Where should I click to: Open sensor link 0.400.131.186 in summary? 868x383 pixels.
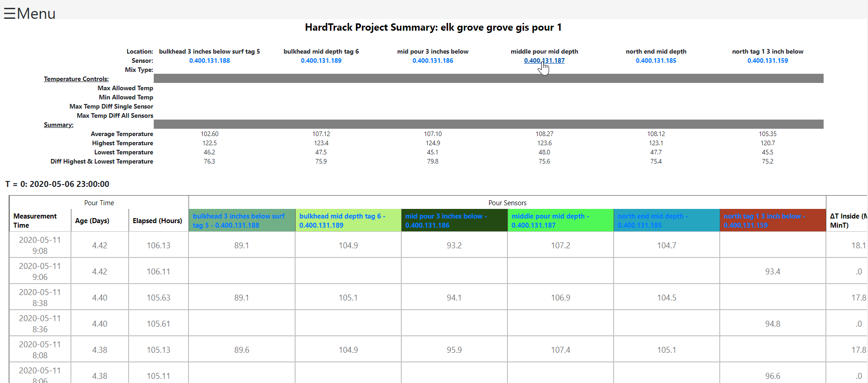433,60
